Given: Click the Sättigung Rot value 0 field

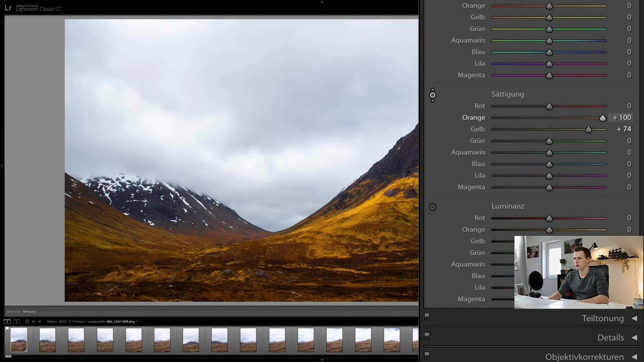Looking at the screenshot, I should [x=629, y=106].
